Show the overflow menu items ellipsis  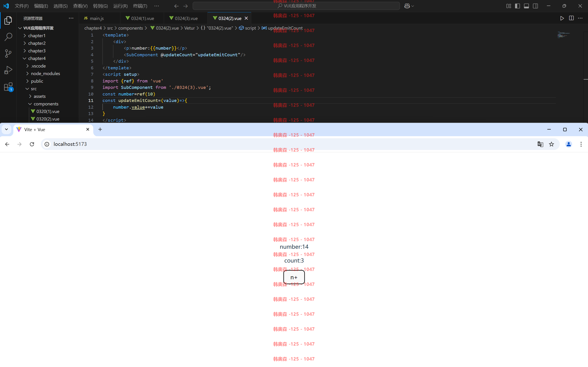click(156, 6)
